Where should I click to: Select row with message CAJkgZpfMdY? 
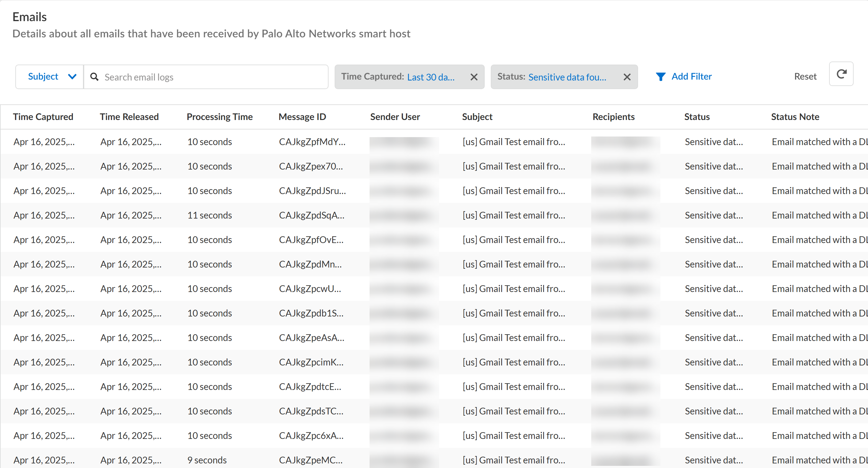[312, 142]
